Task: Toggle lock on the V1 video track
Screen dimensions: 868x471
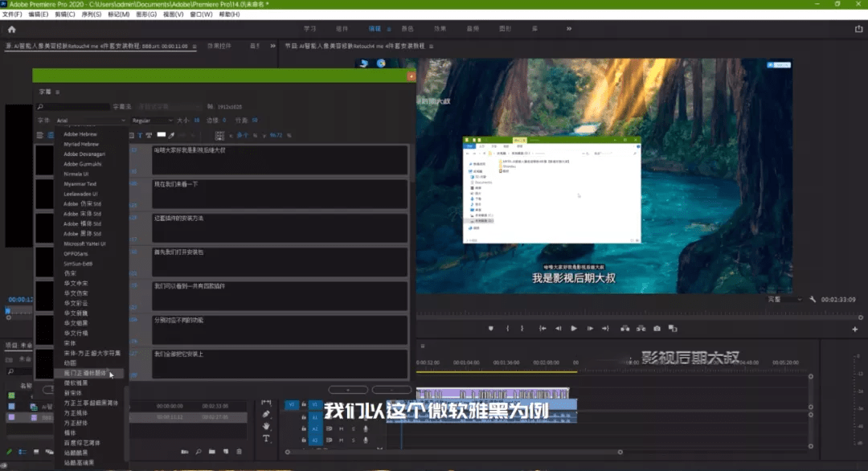Action: point(303,405)
